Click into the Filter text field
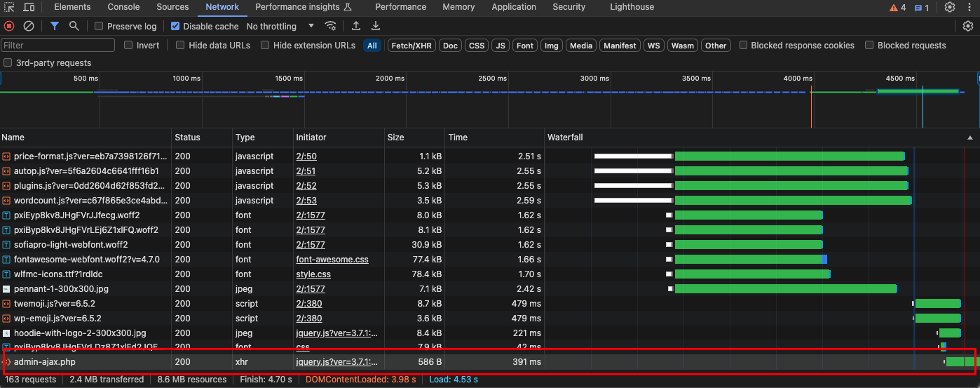This screenshot has width=980, height=388. (57, 45)
